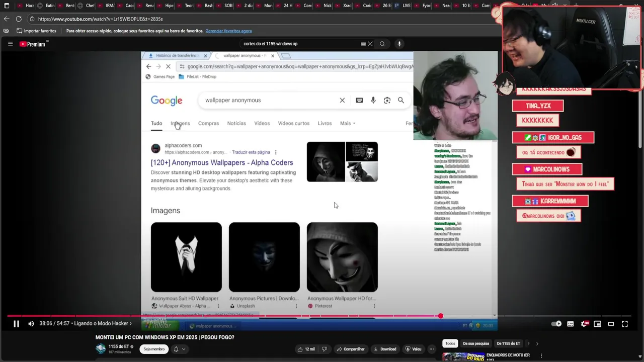Click Google's voice search microphone
Screen dimensions: 644x362
(x=373, y=100)
